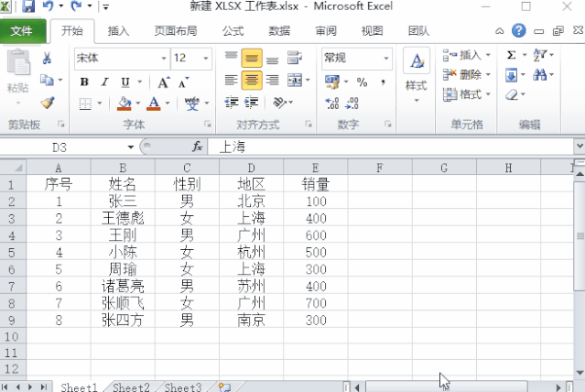This screenshot has height=392, width=585.
Task: Open the 文件 menu
Action: [22, 30]
